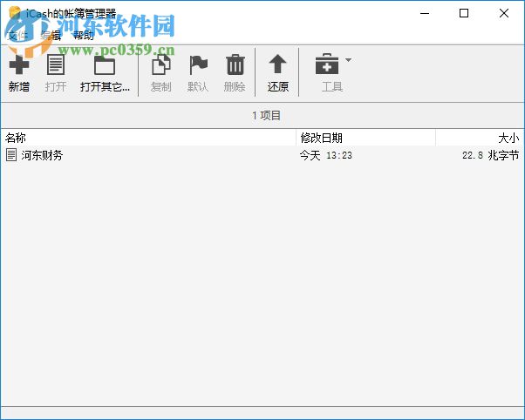The height and width of the screenshot is (420, 525).
Task: Sort by the 大小 column header
Action: (x=480, y=138)
